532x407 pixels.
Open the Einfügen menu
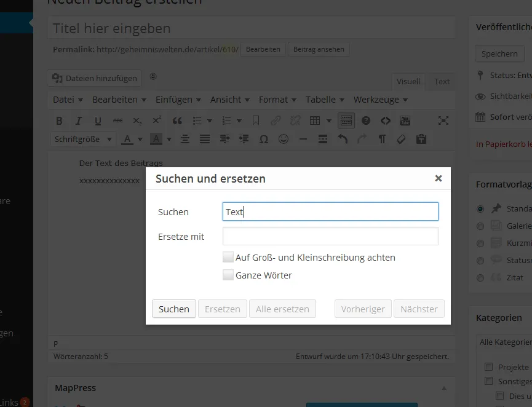point(178,100)
